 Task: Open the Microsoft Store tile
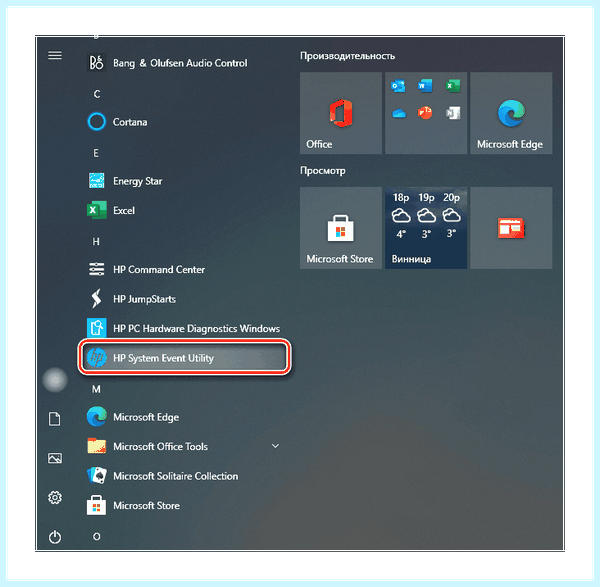(x=341, y=228)
